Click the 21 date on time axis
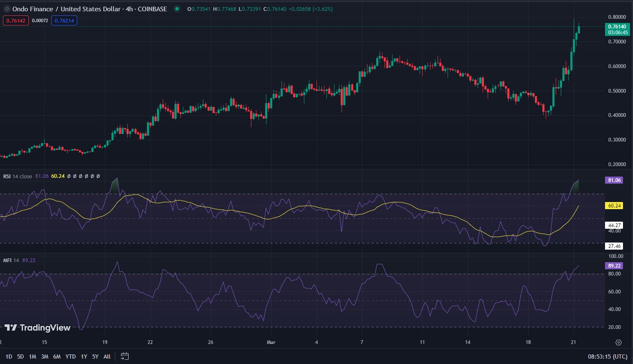 (573, 342)
